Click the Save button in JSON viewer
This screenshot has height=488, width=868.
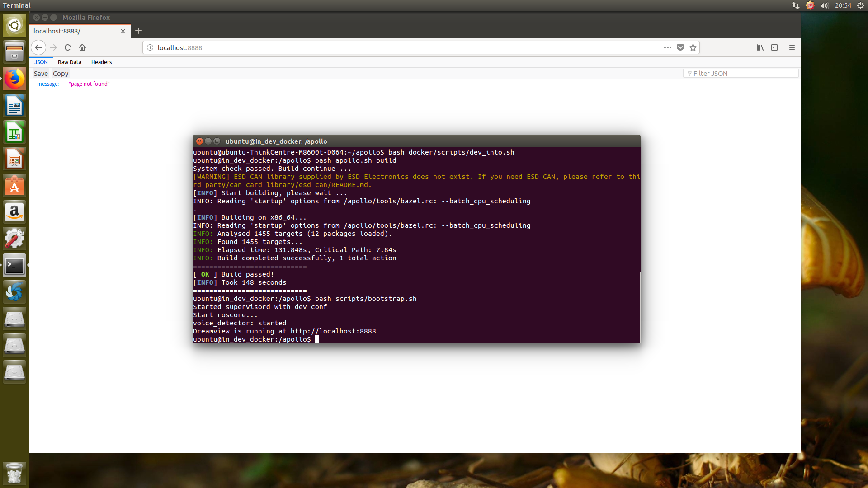(x=41, y=74)
